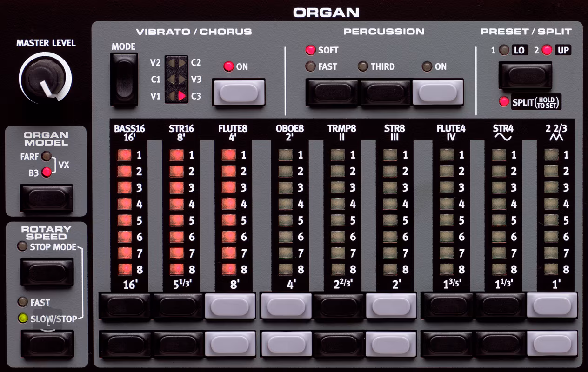Toggle the Vibrato/Chorus On button

(x=238, y=93)
